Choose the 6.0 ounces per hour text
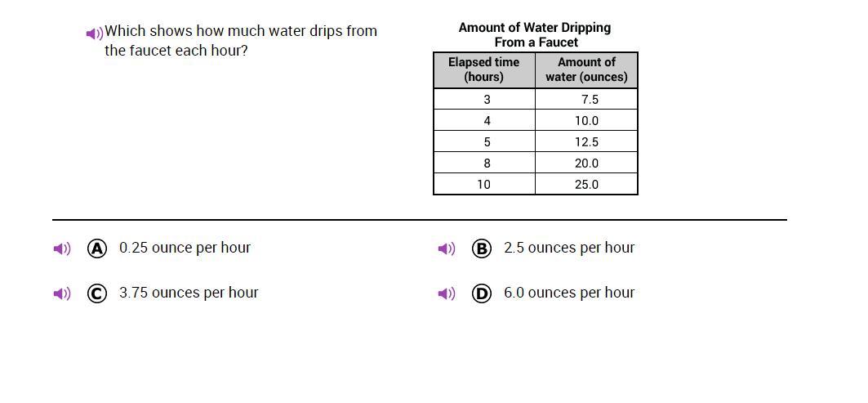This screenshot has width=868, height=403. point(569,293)
